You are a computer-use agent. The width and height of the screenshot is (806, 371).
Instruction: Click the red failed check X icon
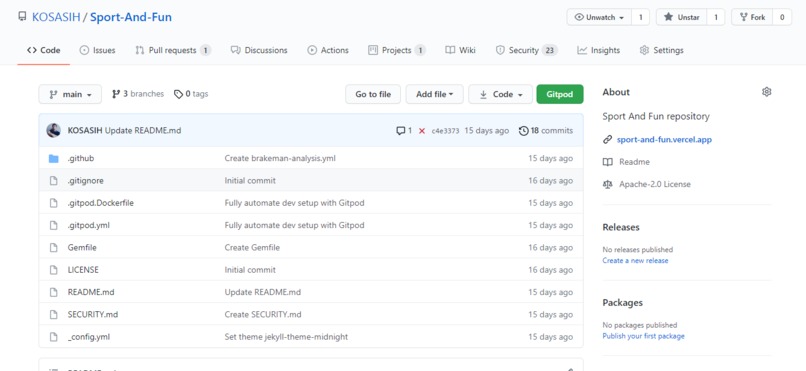tap(422, 131)
